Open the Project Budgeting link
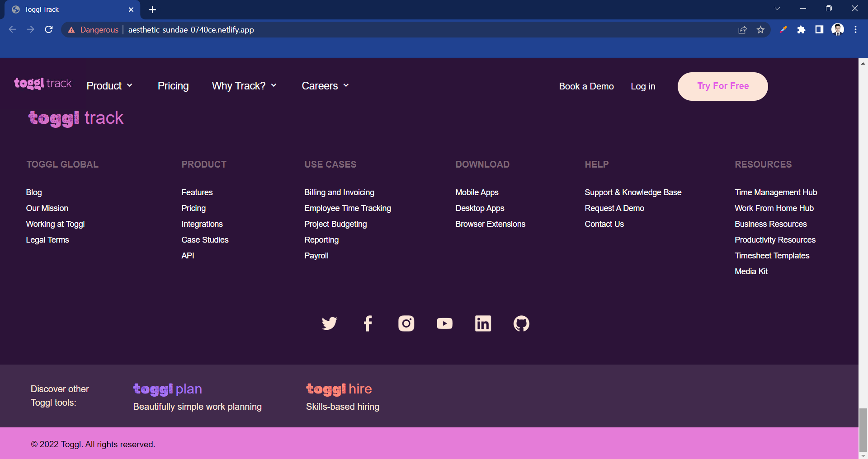Viewport: 868px width, 459px height. pos(335,224)
